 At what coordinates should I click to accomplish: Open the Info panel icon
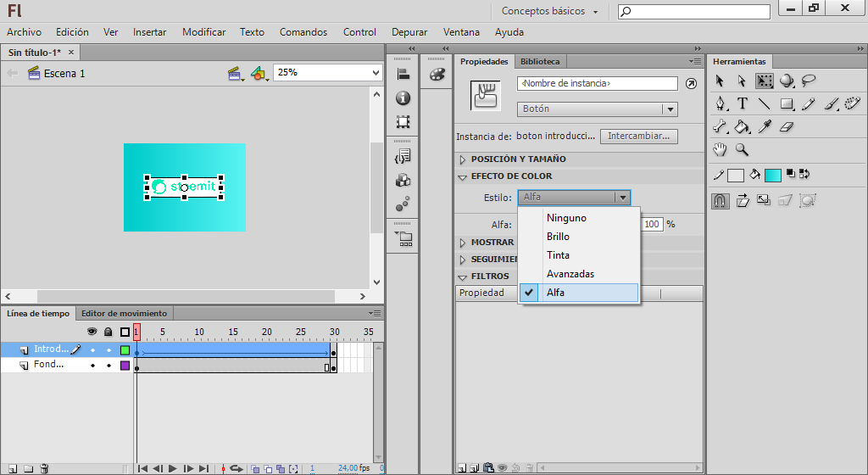(403, 98)
